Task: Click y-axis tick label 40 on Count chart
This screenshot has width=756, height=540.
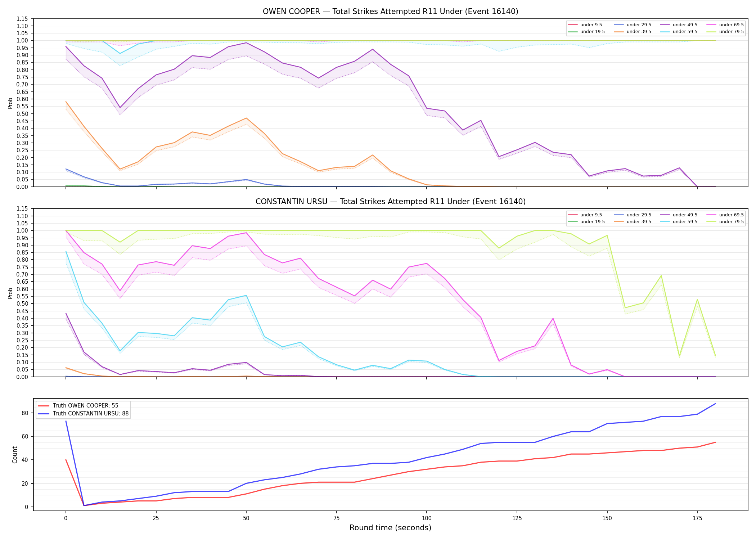Action: 25,460
